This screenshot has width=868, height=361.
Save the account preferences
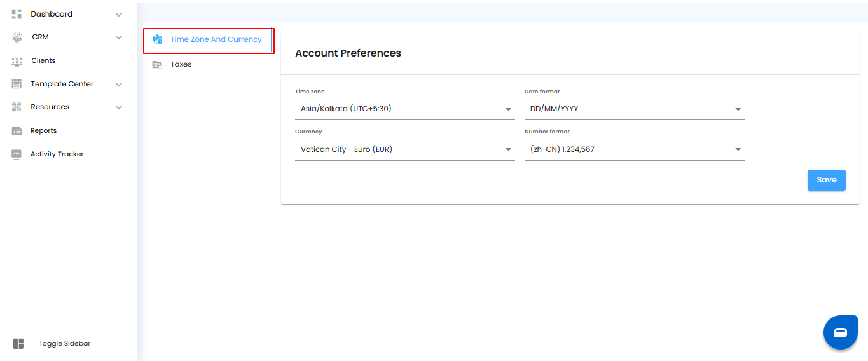click(x=826, y=180)
